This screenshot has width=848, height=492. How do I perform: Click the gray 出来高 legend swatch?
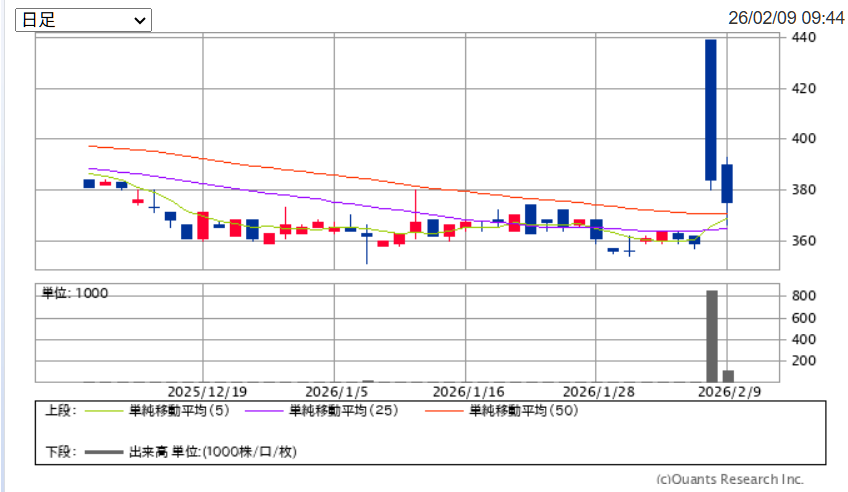(105, 452)
